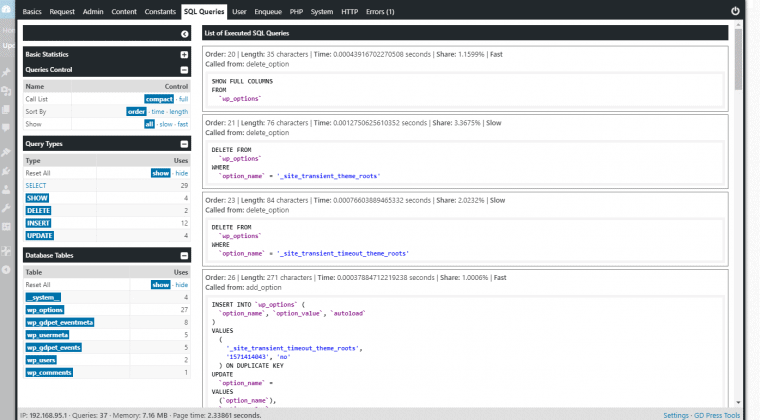Image resolution: width=760 pixels, height=420 pixels.
Task: Go to the Enqueue tab
Action: point(268,12)
